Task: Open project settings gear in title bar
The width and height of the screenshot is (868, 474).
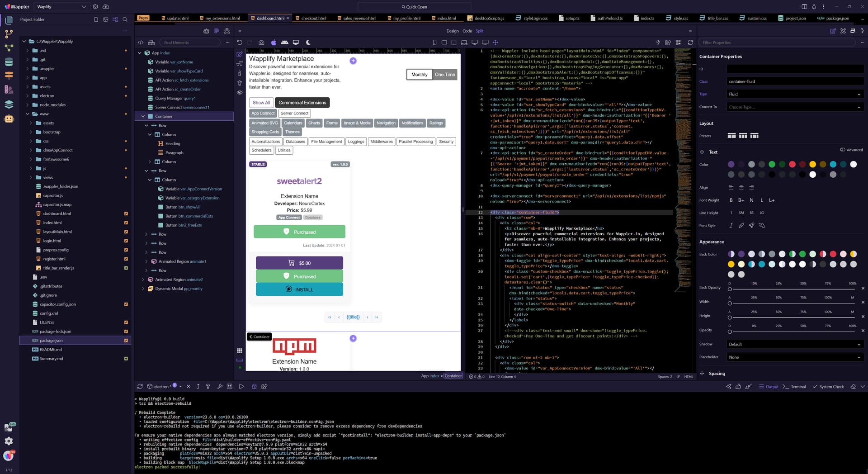Action: pos(95,7)
